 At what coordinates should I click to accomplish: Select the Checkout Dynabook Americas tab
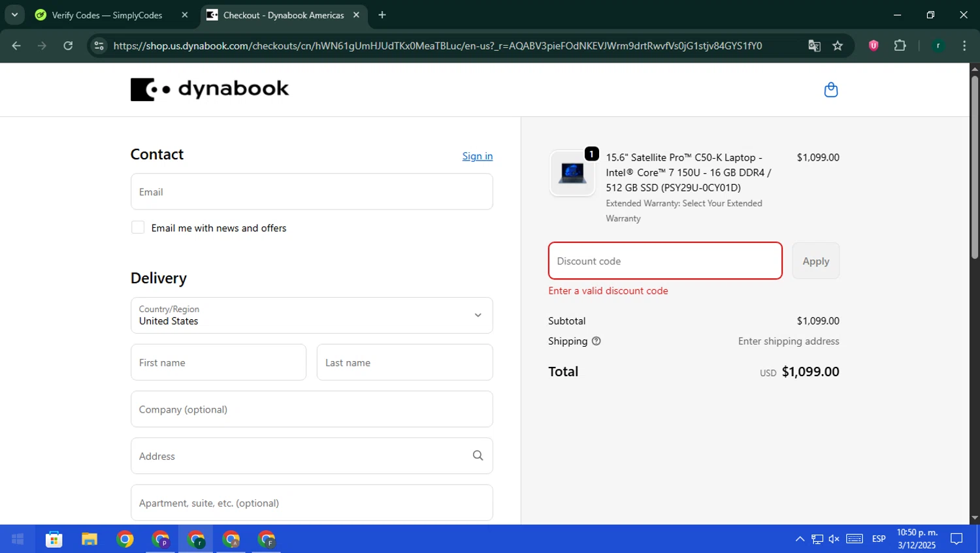283,15
